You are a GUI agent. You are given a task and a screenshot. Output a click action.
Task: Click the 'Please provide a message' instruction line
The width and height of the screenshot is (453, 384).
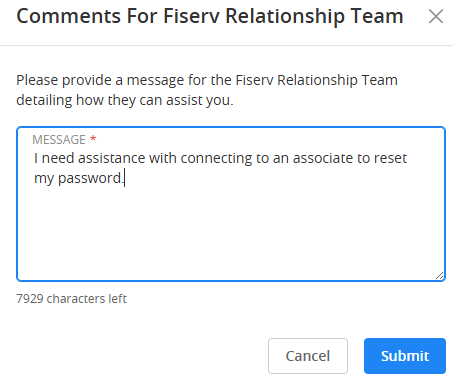pos(207,80)
